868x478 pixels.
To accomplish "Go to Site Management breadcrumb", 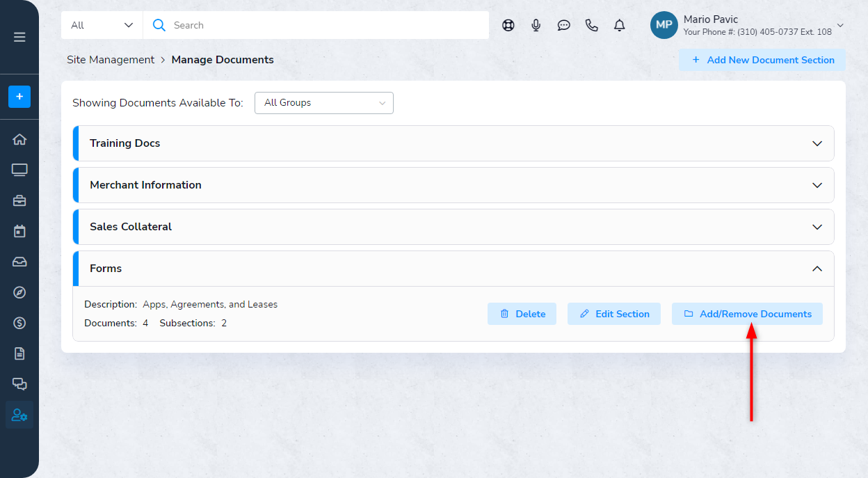I will pos(111,60).
